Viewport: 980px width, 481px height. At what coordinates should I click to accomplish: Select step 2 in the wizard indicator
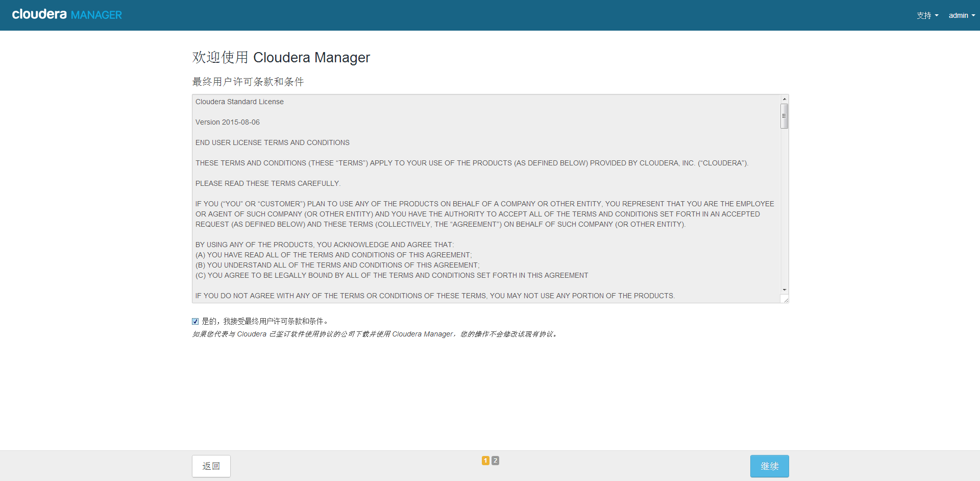[x=495, y=461]
